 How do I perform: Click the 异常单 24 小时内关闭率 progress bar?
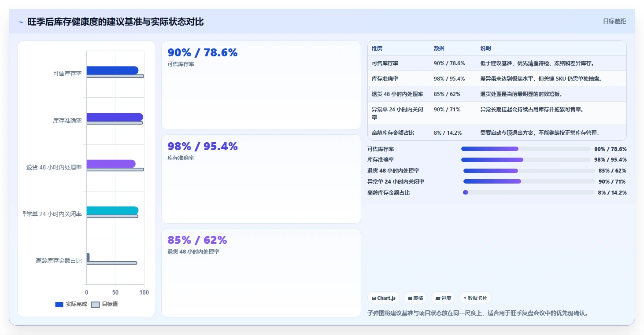529,181
